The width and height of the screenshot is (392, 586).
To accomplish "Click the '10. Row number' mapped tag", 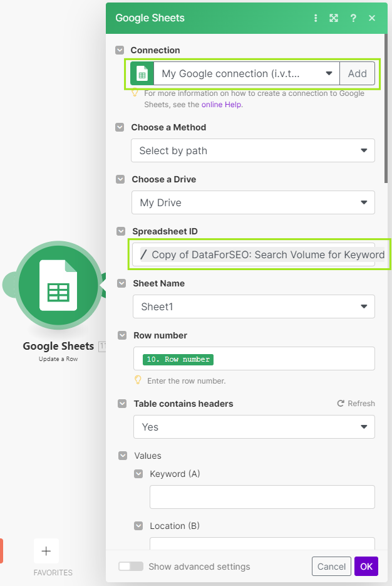I will (x=178, y=359).
